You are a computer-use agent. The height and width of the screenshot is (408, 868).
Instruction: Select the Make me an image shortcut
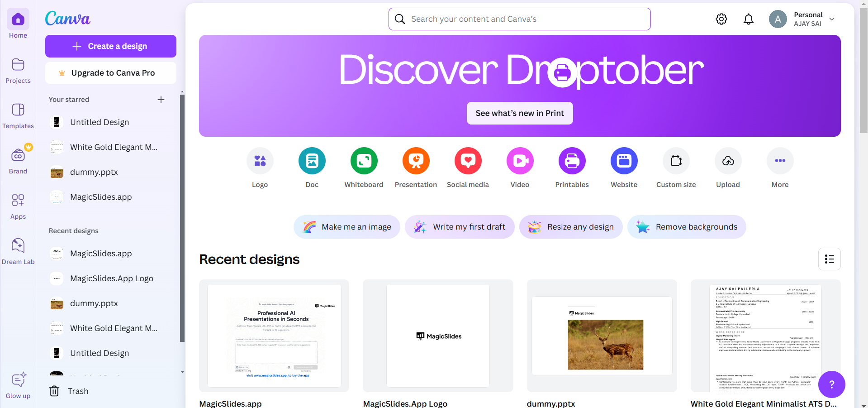(347, 227)
